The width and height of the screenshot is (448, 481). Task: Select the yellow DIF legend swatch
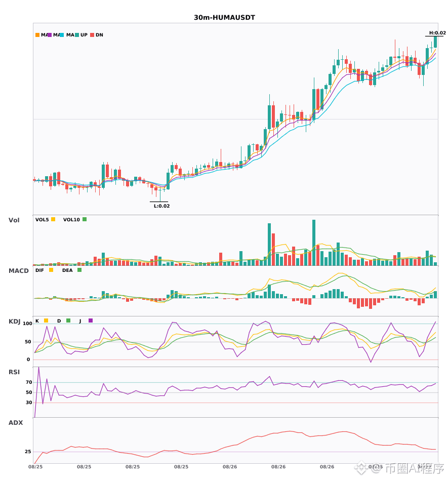point(51,270)
